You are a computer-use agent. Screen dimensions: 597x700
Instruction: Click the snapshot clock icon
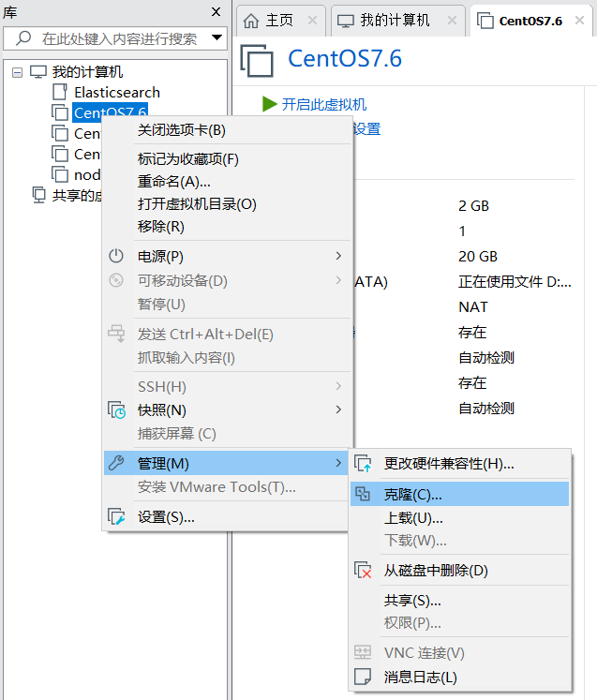point(116,410)
